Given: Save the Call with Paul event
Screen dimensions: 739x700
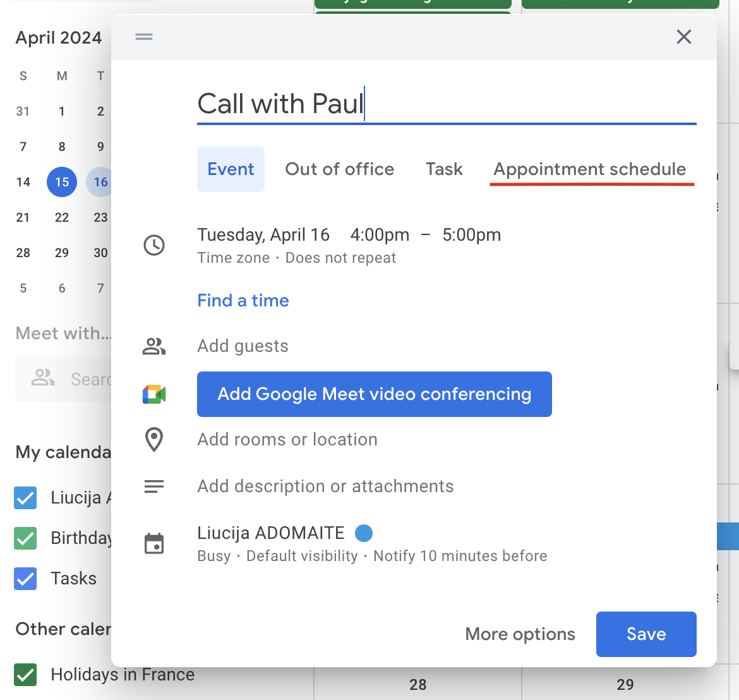Looking at the screenshot, I should (x=646, y=634).
